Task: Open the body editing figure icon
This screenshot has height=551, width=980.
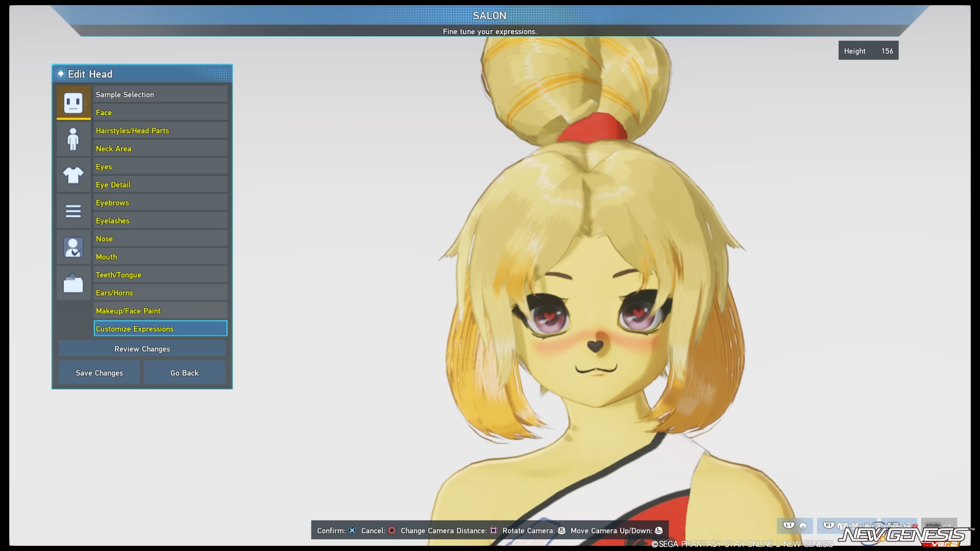Action: click(73, 139)
